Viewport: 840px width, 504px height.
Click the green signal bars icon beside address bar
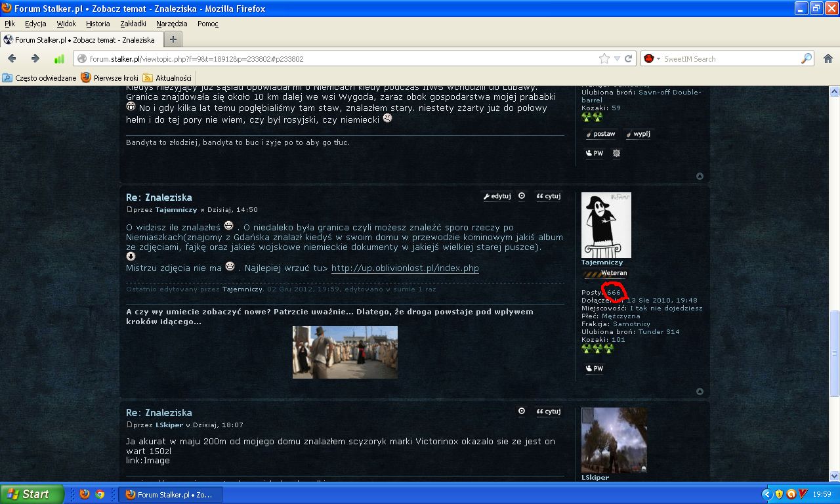tap(59, 58)
